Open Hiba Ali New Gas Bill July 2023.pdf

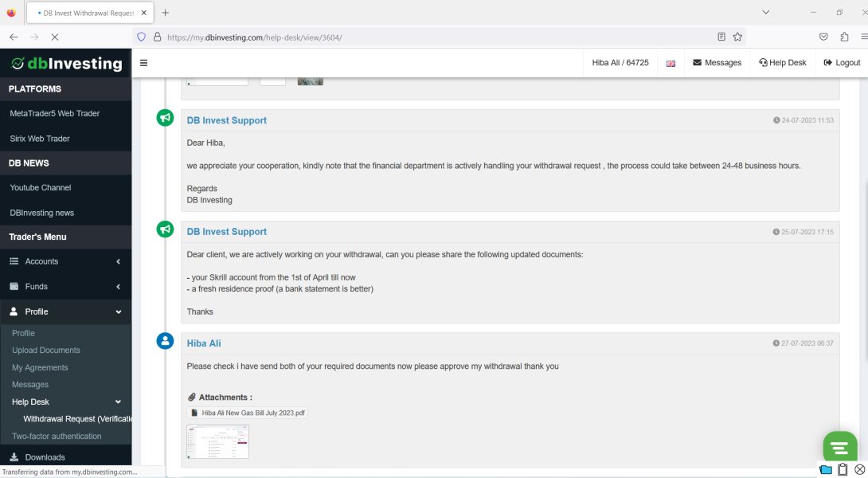tap(248, 413)
